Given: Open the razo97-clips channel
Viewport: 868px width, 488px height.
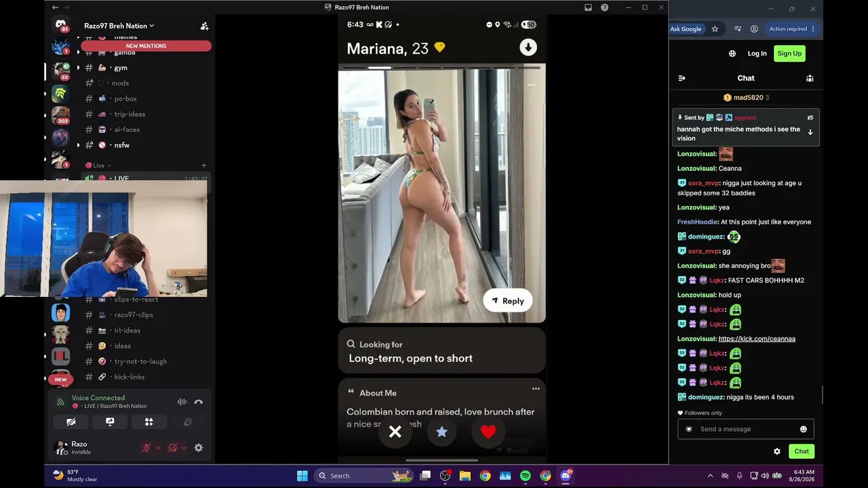Looking at the screenshot, I should (x=147, y=314).
